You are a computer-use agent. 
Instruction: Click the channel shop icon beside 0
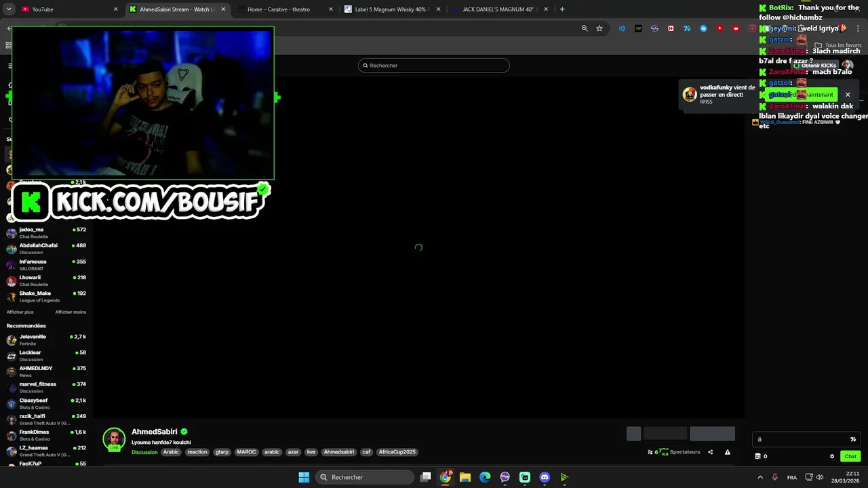(x=757, y=456)
